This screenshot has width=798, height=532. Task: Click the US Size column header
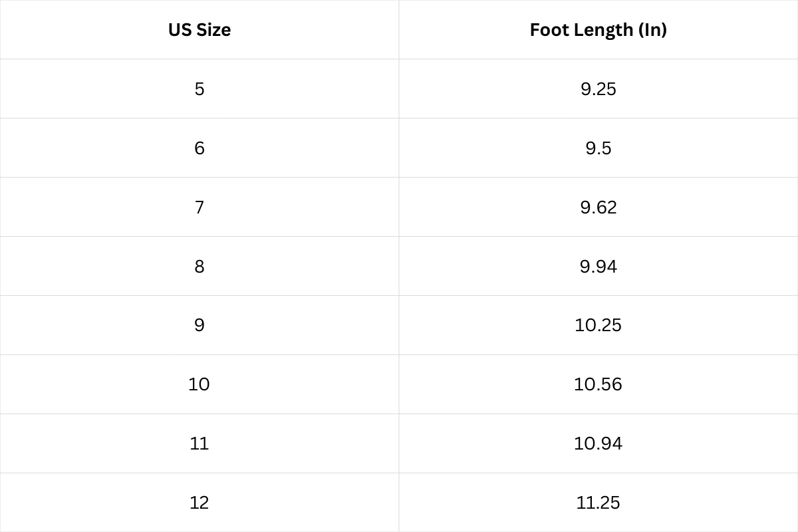click(x=199, y=30)
